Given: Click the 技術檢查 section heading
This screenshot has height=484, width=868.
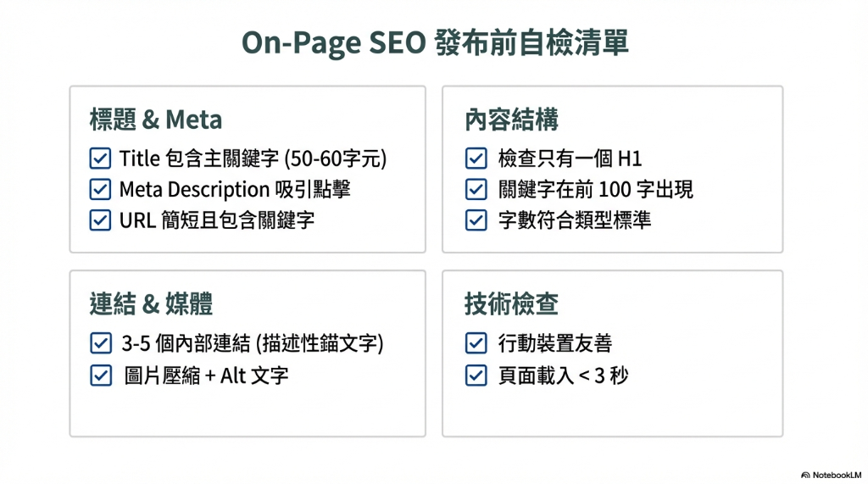Looking at the screenshot, I should 511,303.
